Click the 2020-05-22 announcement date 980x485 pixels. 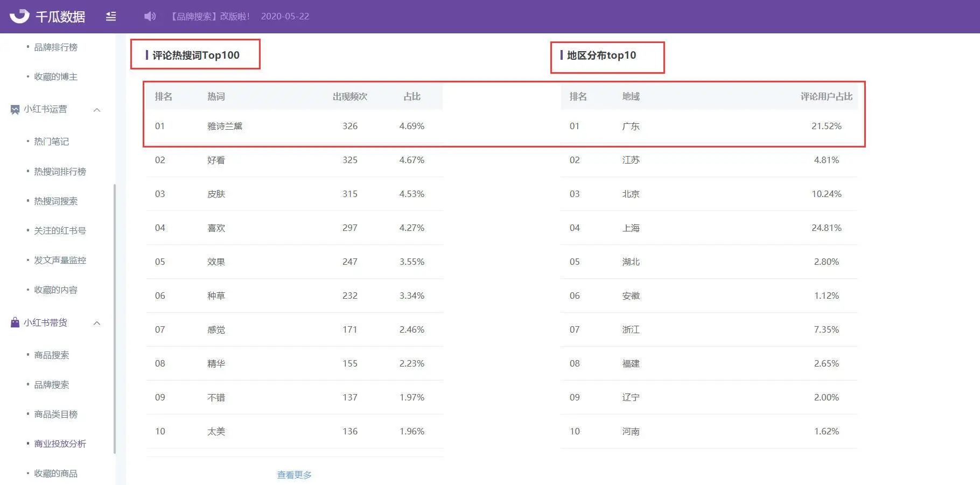285,16
